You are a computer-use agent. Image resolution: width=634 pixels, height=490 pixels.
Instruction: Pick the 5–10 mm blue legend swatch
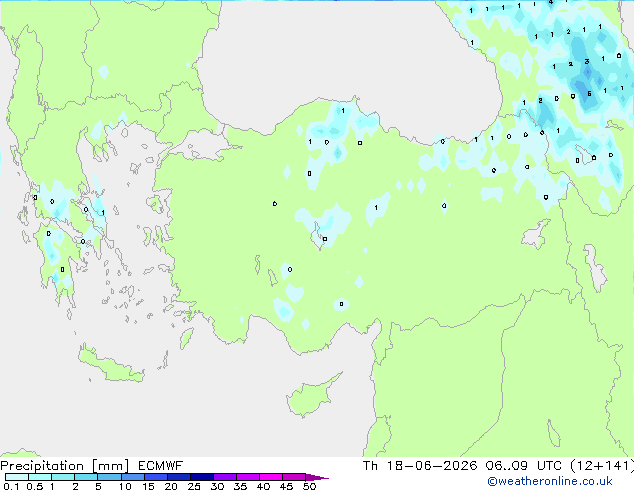coord(109,477)
